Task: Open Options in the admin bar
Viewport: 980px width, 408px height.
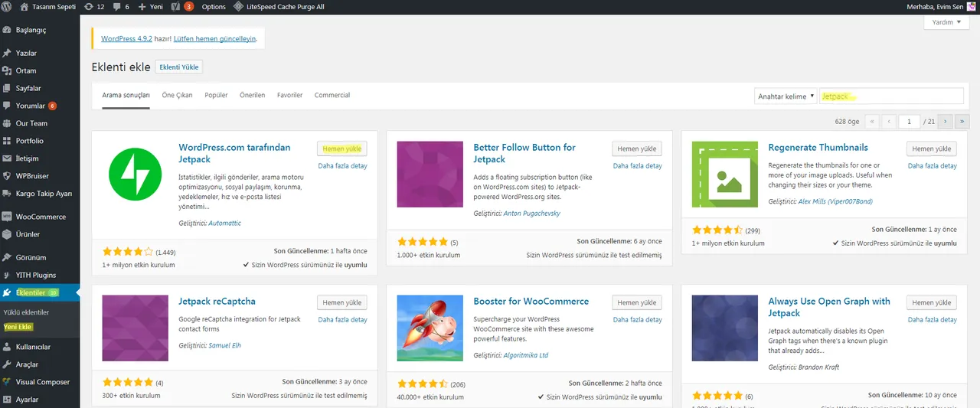Action: (214, 6)
